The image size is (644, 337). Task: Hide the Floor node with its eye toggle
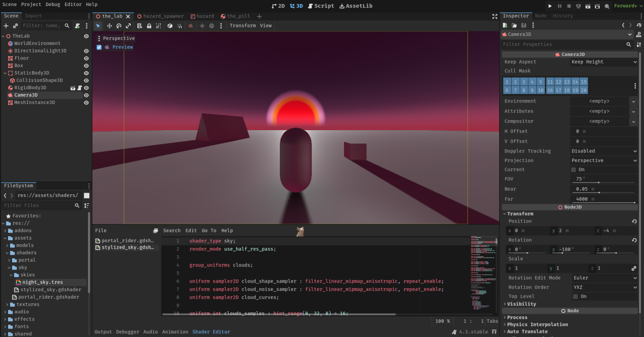point(86,58)
